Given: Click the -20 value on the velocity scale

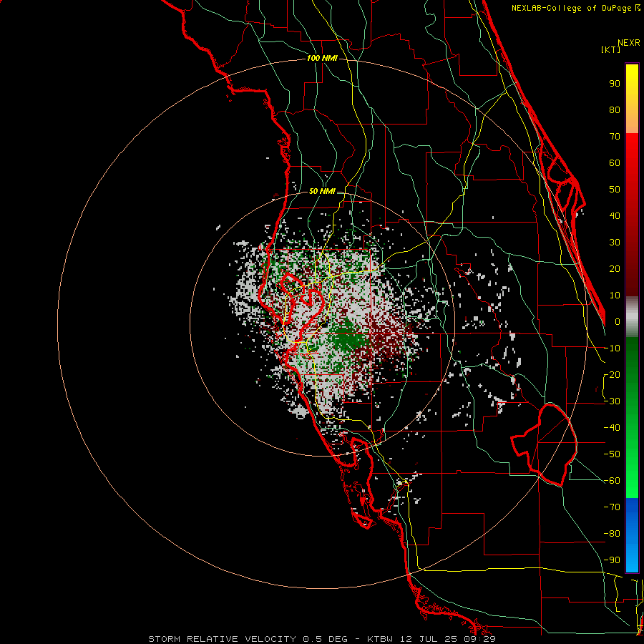Looking at the screenshot, I should coord(612,375).
